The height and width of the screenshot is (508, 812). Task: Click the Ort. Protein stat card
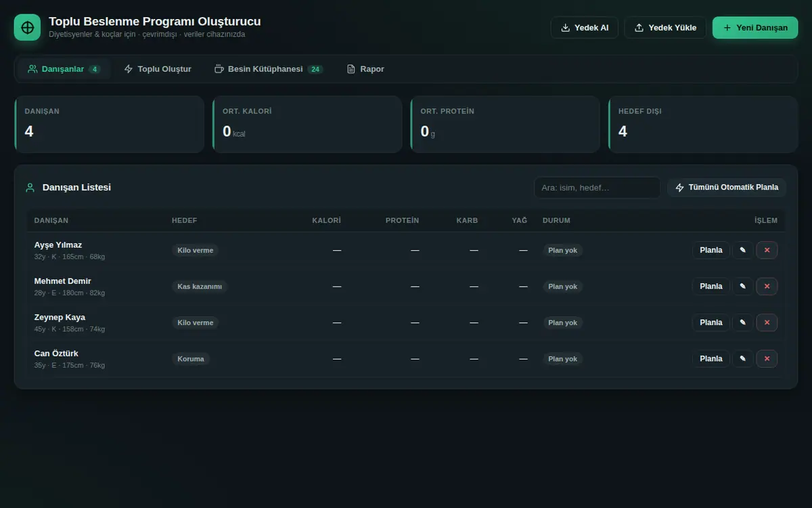505,124
